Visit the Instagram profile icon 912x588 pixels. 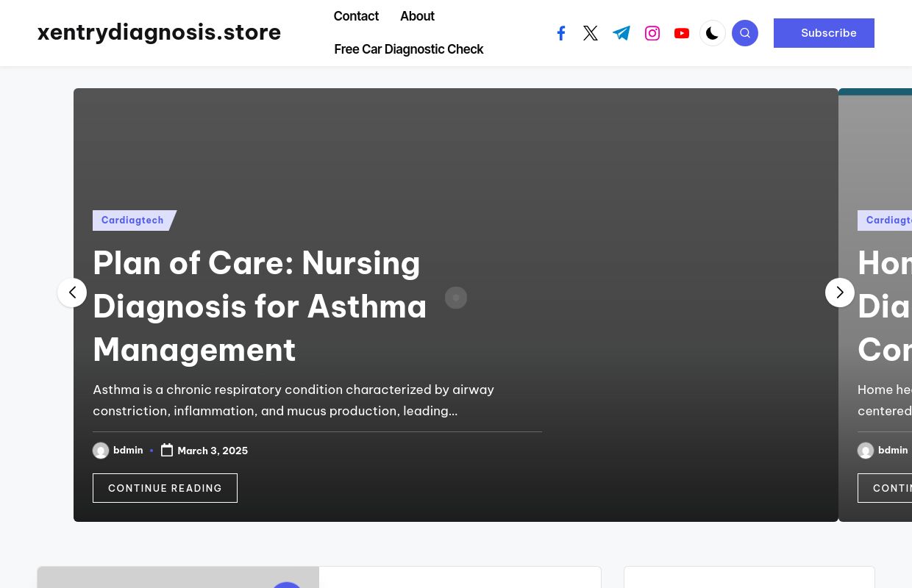tap(652, 33)
